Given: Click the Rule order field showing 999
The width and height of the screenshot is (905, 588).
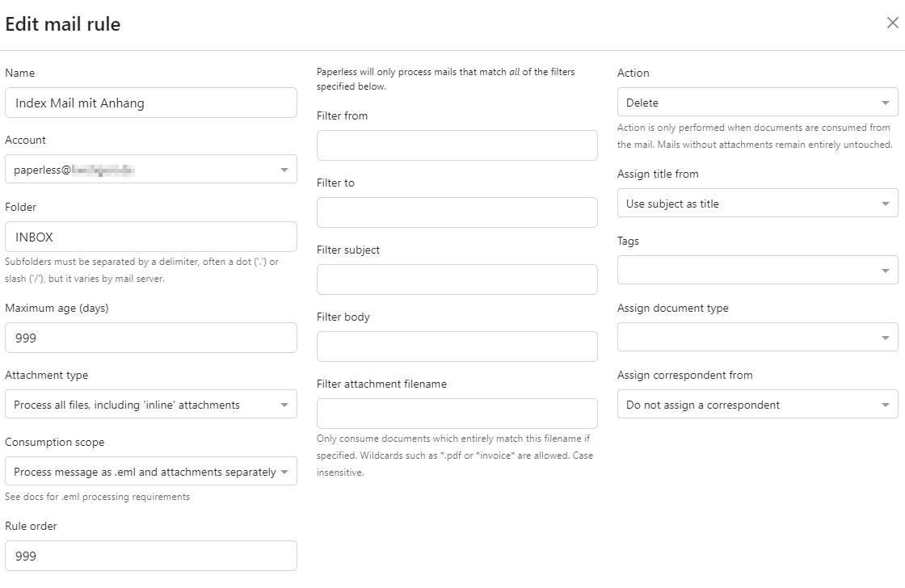Looking at the screenshot, I should (x=151, y=556).
